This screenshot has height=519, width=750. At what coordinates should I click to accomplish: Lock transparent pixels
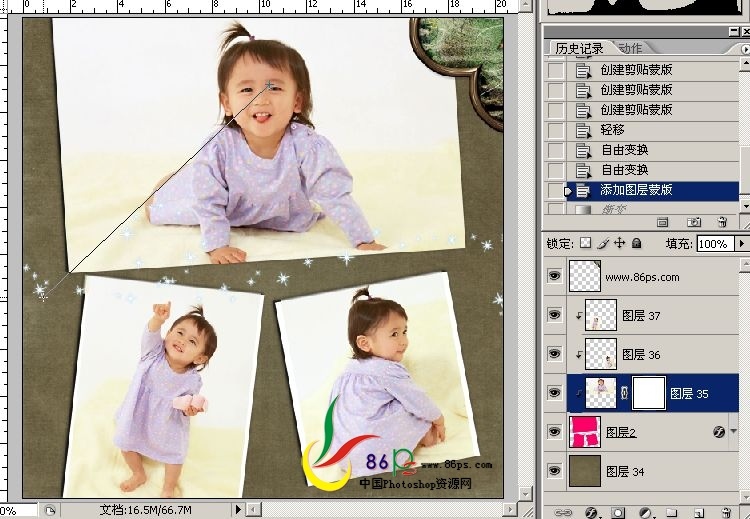point(585,243)
